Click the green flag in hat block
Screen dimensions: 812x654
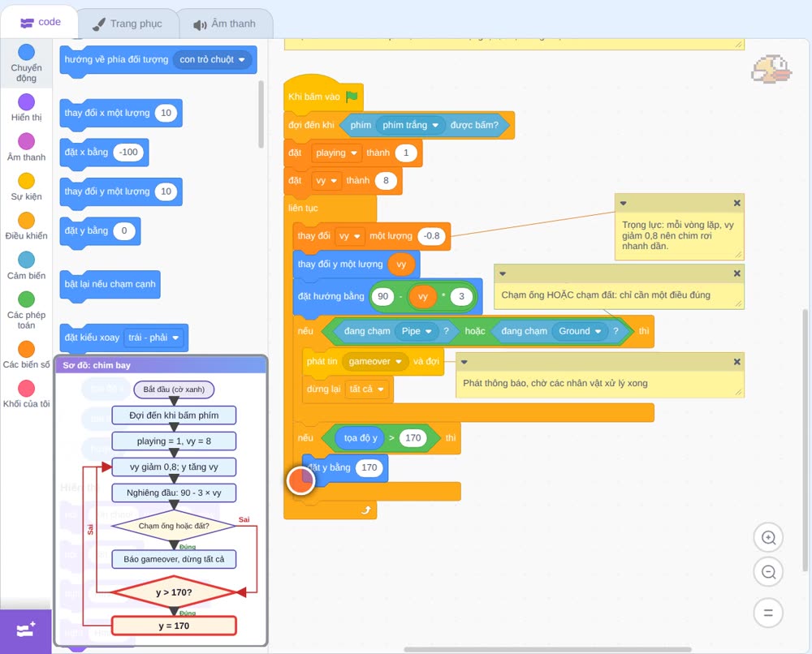click(352, 97)
